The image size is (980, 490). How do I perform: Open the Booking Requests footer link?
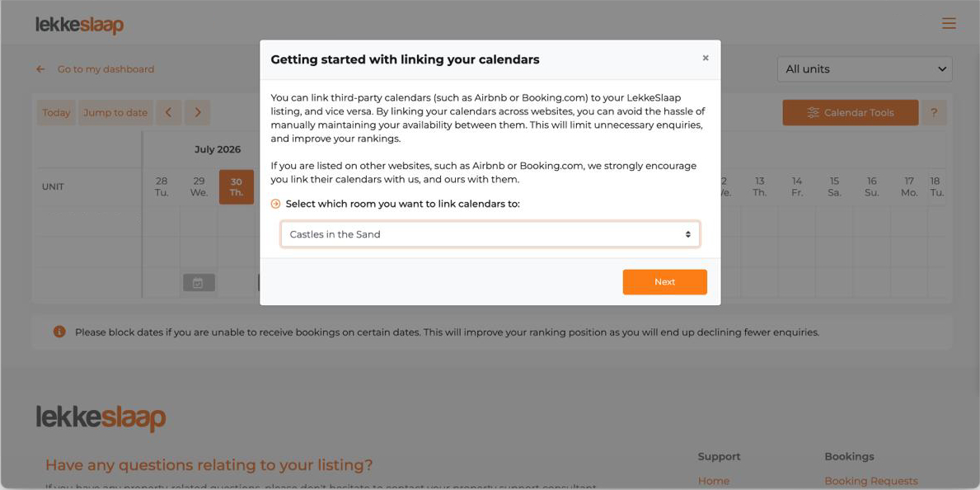click(871, 481)
